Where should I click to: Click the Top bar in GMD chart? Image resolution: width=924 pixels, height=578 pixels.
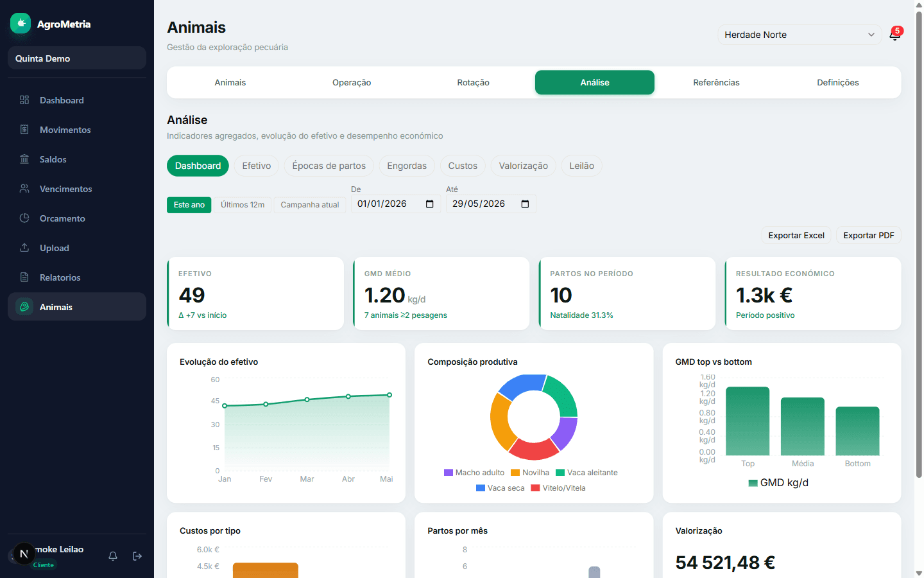748,421
